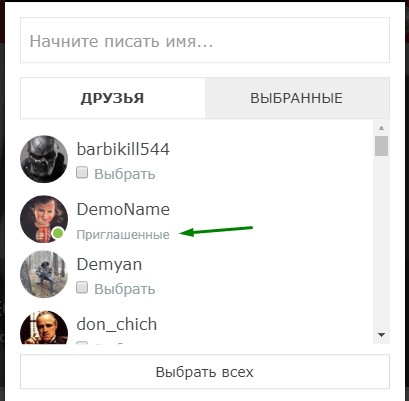Click the 'Выбрать' label beside Demyan's checkbox
Screen dimensions: 409x401
pos(125,289)
